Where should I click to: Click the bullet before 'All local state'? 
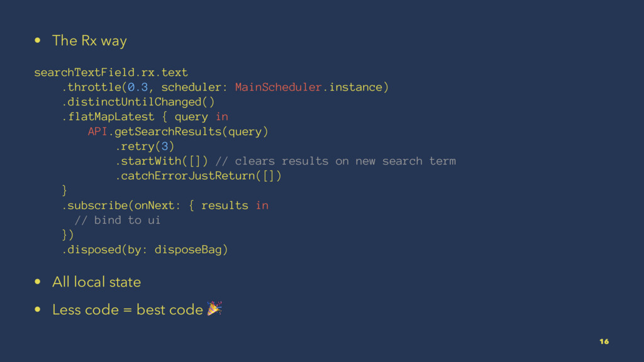point(38,282)
